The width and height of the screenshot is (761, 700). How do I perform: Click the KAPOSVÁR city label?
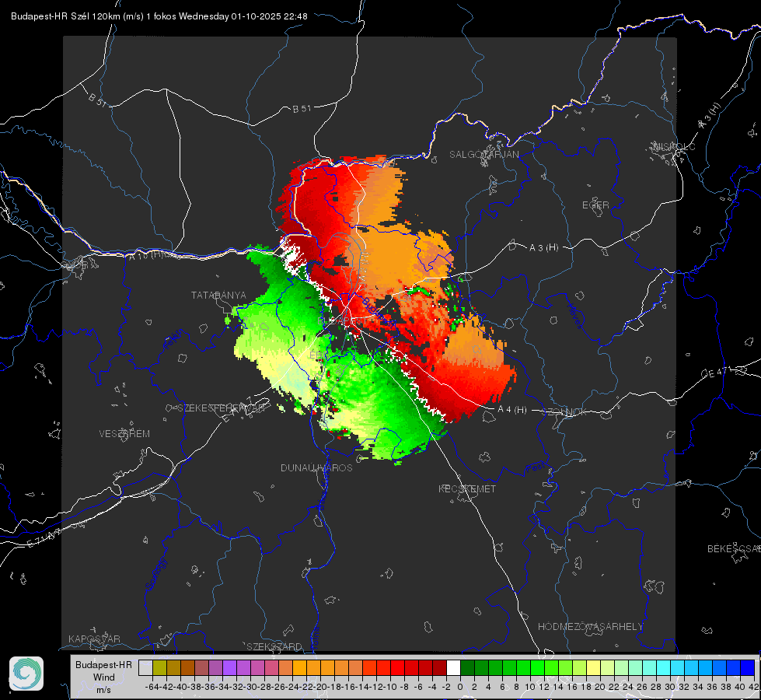click(94, 639)
